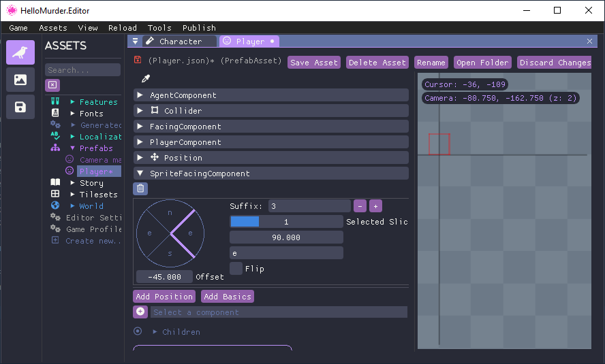Open the bird Assets sidebar tab
Image resolution: width=605 pixels, height=364 pixels.
point(20,52)
